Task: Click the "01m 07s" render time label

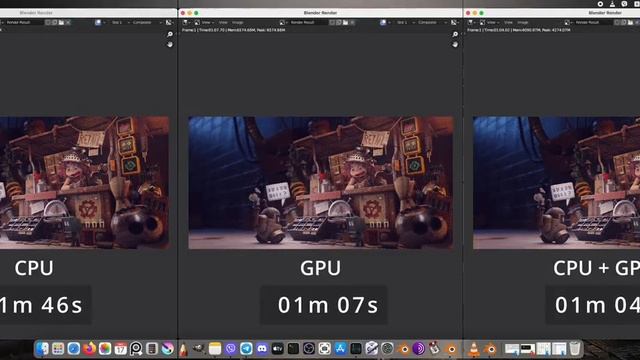Action: 328,305
